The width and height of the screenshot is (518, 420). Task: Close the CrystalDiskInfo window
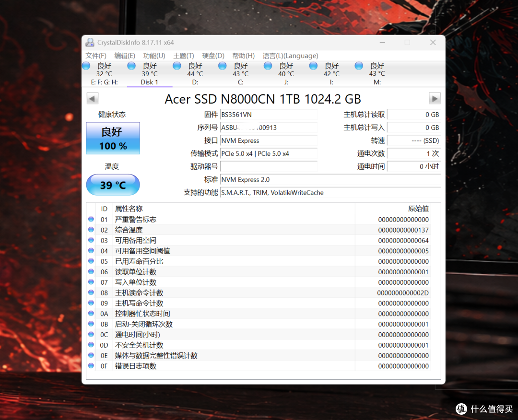pos(433,42)
